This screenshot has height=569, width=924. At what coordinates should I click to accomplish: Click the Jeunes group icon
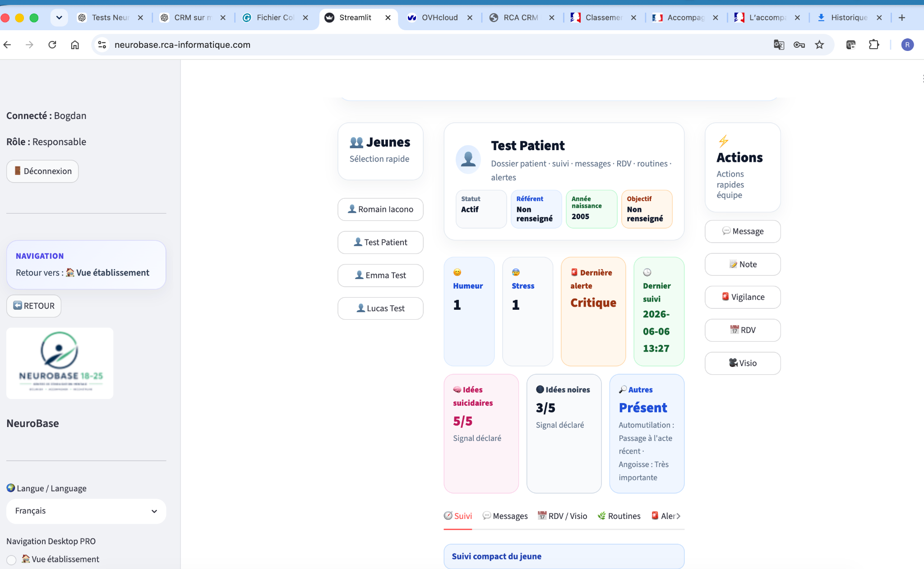(356, 142)
